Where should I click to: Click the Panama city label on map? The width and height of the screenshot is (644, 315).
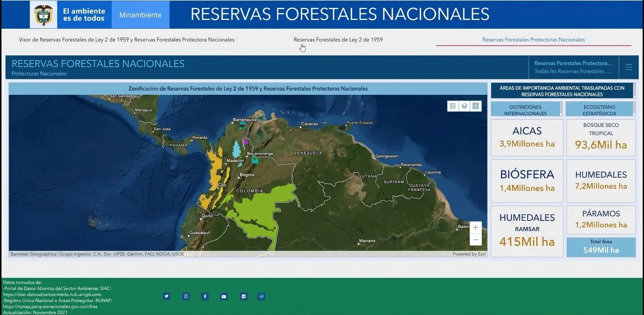point(200,137)
